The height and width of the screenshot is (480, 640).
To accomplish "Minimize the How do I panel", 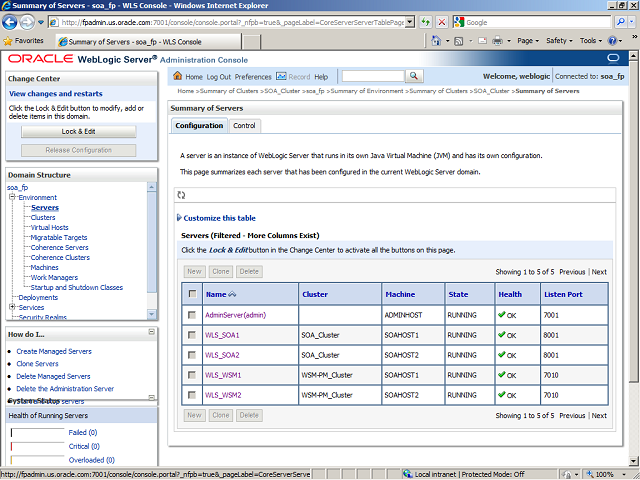I will pyautogui.click(x=152, y=333).
